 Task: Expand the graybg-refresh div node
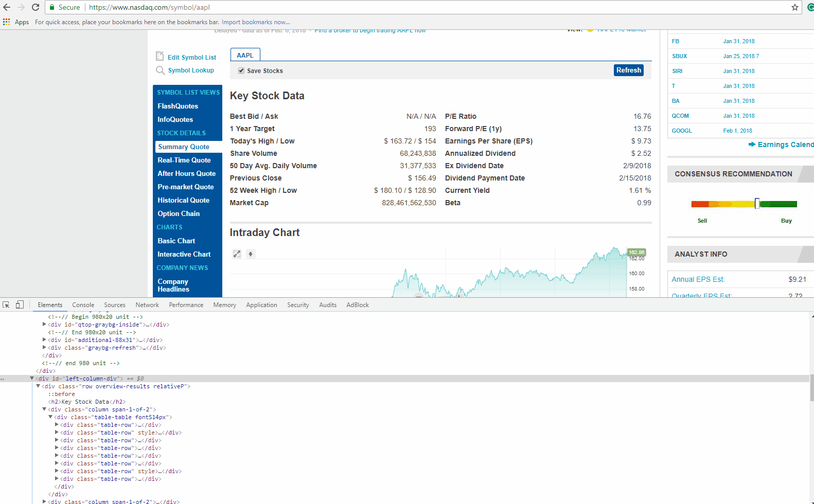44,348
